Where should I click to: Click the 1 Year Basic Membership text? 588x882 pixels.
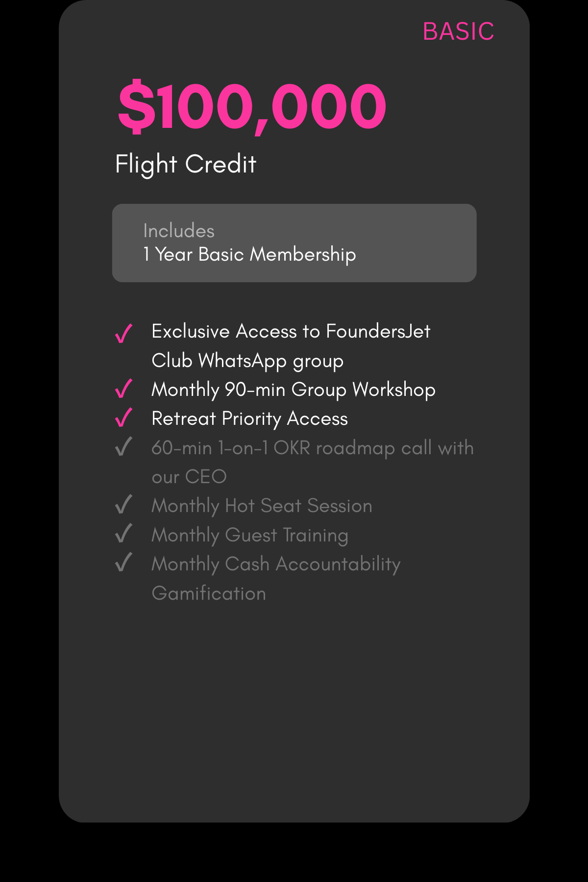[249, 254]
